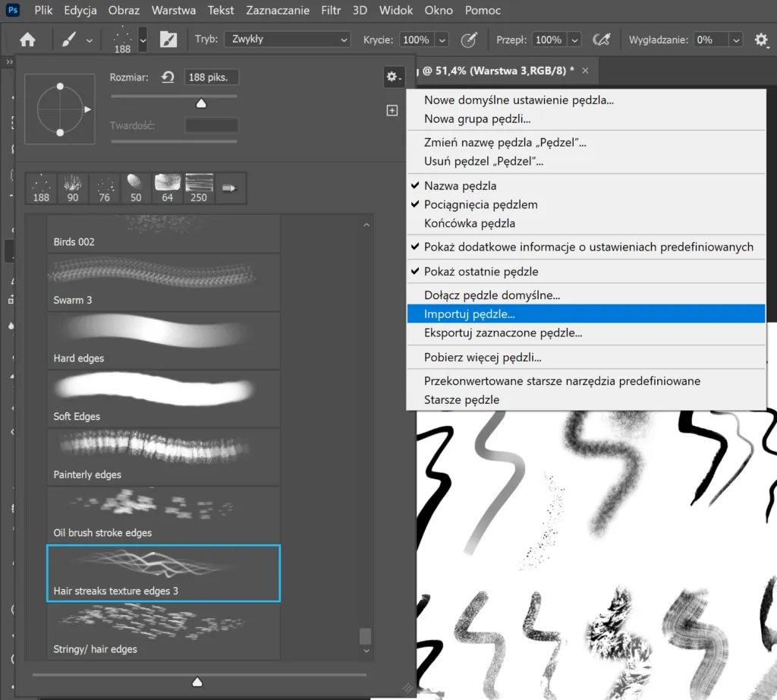The height and width of the screenshot is (700, 777).
Task: Click the Photoshop Home screen icon
Action: (28, 39)
